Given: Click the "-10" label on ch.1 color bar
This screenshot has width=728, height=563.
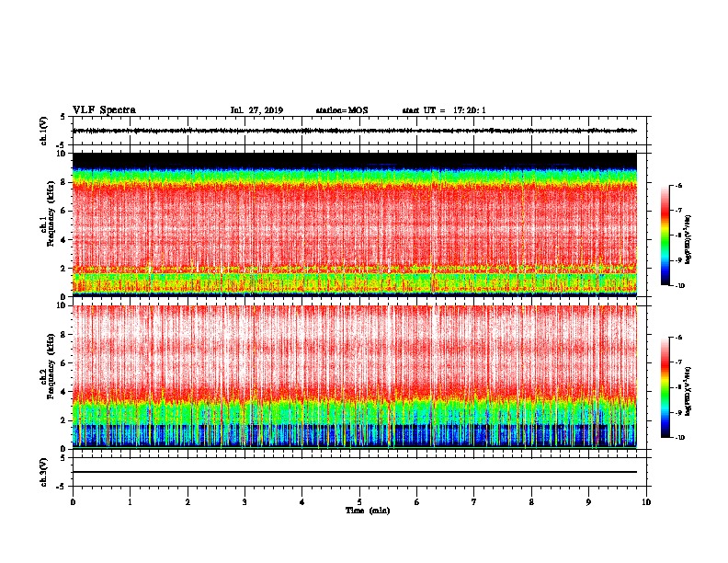Looking at the screenshot, I should click(680, 286).
